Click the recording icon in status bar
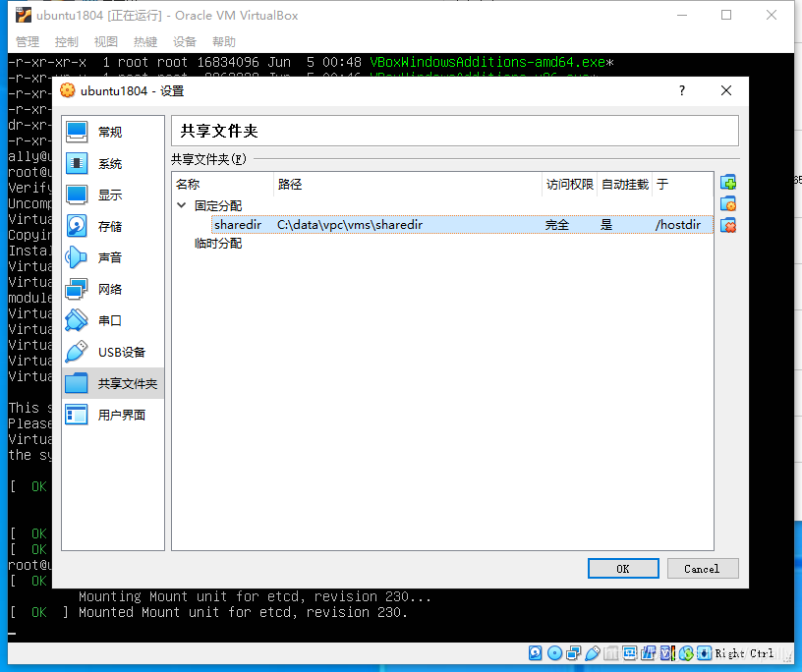The width and height of the screenshot is (802, 672). (x=648, y=653)
